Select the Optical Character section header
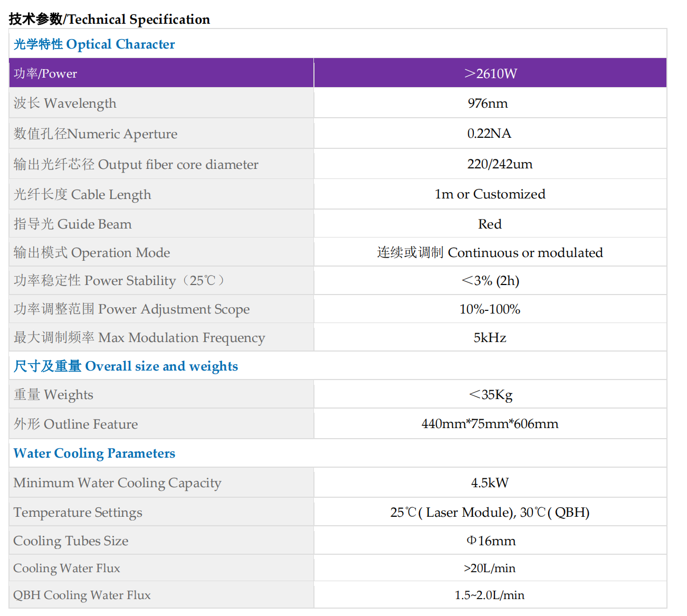The width and height of the screenshot is (687, 616). tap(94, 44)
